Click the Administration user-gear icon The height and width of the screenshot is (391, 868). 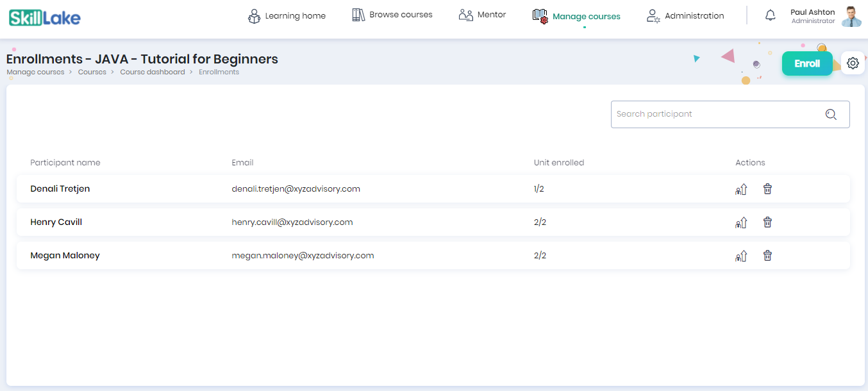click(653, 16)
